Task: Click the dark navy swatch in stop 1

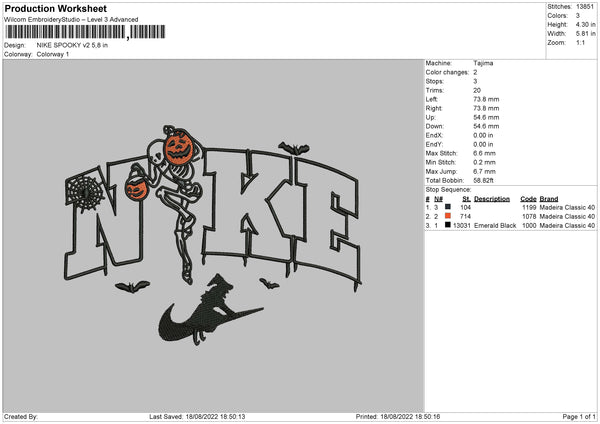Action: point(448,207)
